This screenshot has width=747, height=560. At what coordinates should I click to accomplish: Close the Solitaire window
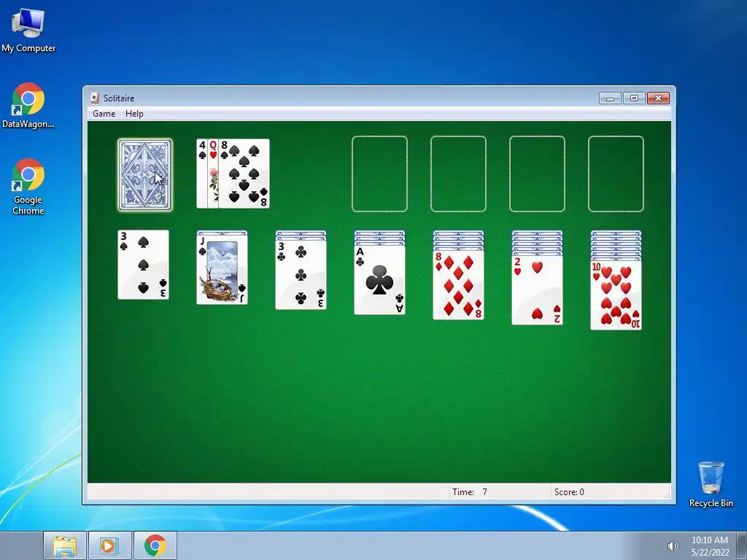(659, 98)
